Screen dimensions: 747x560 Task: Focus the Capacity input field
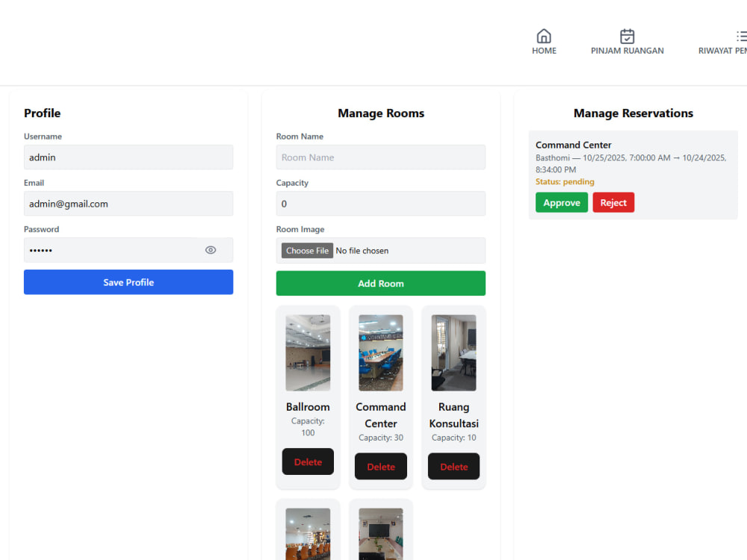(x=381, y=204)
